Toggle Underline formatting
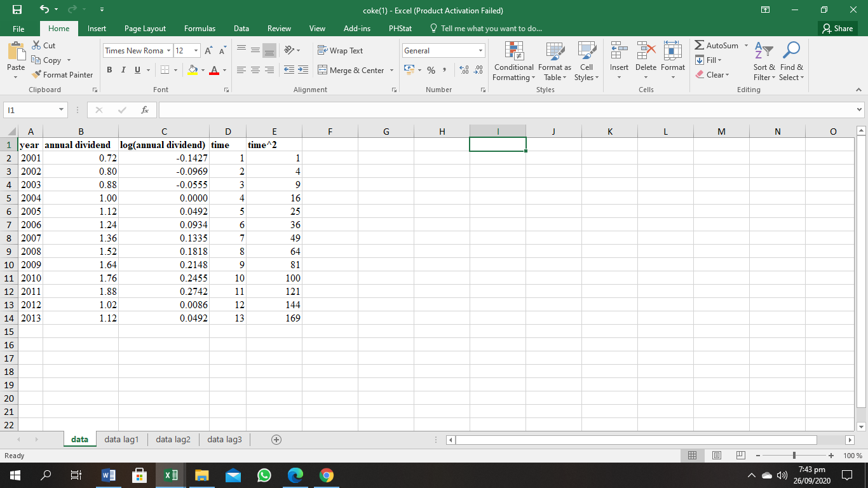Image resolution: width=868 pixels, height=488 pixels. pos(137,70)
